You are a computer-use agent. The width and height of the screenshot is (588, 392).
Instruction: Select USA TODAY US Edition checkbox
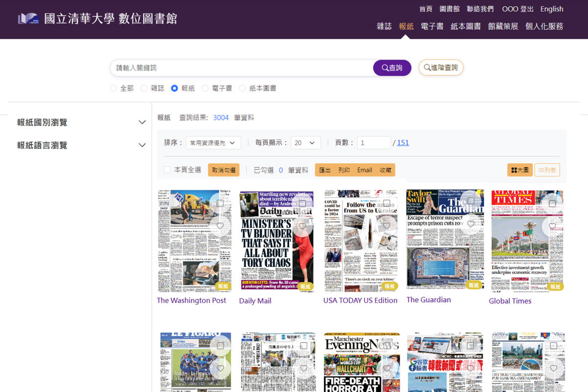(386, 203)
